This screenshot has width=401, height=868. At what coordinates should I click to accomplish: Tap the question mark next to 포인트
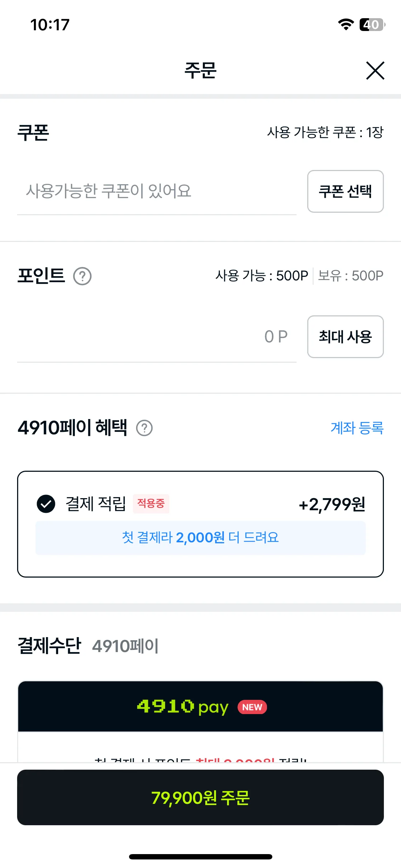pyautogui.click(x=82, y=276)
